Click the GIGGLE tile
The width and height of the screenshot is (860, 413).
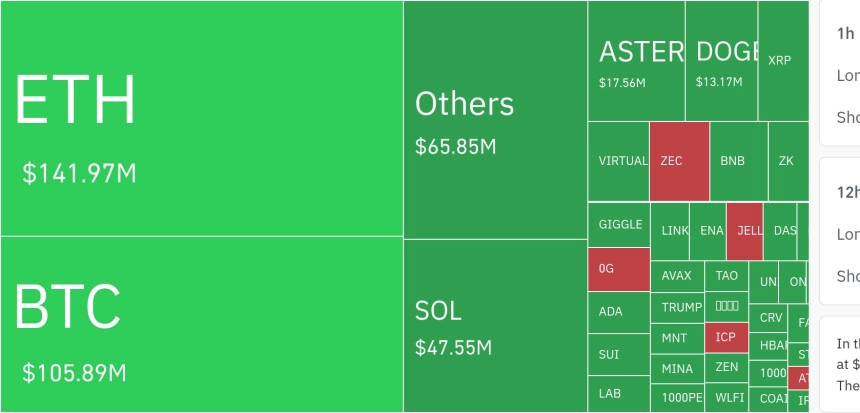pos(619,224)
